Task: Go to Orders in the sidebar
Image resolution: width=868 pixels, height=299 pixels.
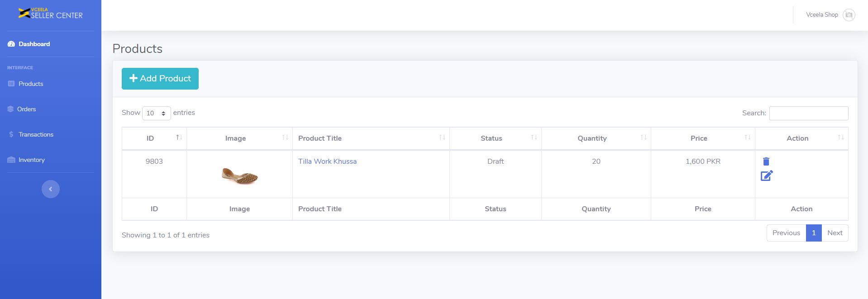Action: (x=26, y=109)
